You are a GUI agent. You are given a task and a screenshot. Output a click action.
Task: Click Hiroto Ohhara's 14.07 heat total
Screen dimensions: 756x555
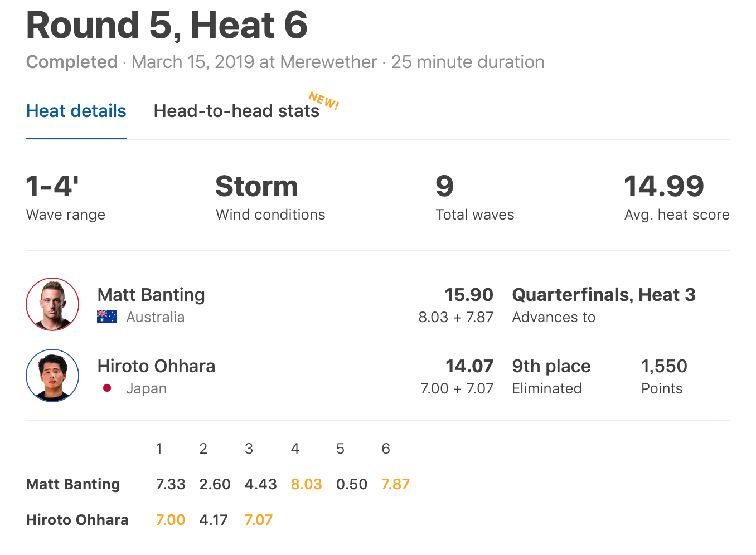(x=469, y=366)
